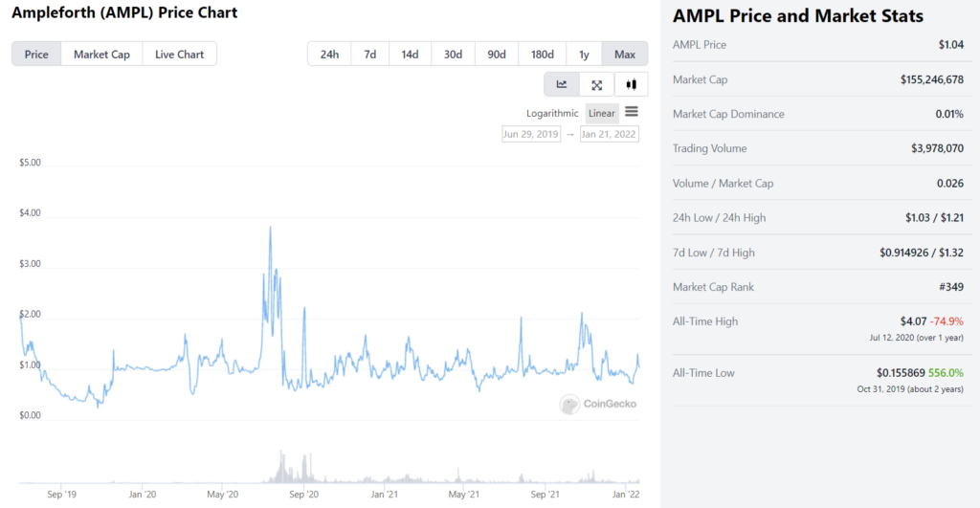980x508 pixels.
Task: Choose the 14d time range
Action: point(411,55)
